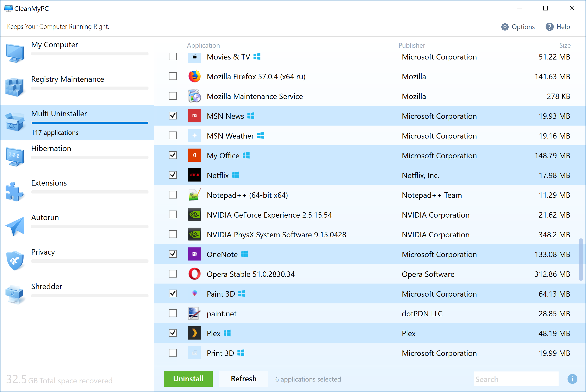Click the Netflix app icon
Screen dimensions: 586x392
coord(194,175)
